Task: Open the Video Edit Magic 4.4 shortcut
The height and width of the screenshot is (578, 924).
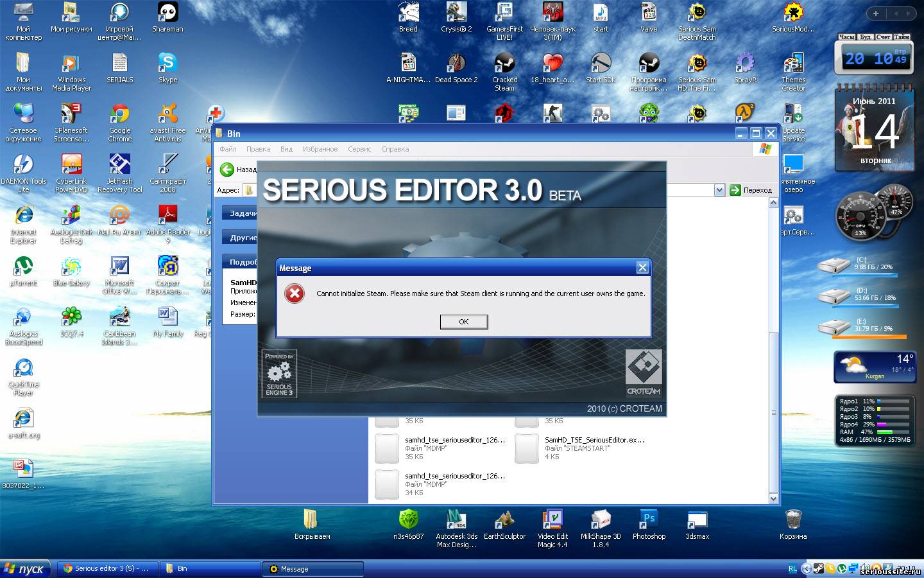Action: click(x=552, y=529)
